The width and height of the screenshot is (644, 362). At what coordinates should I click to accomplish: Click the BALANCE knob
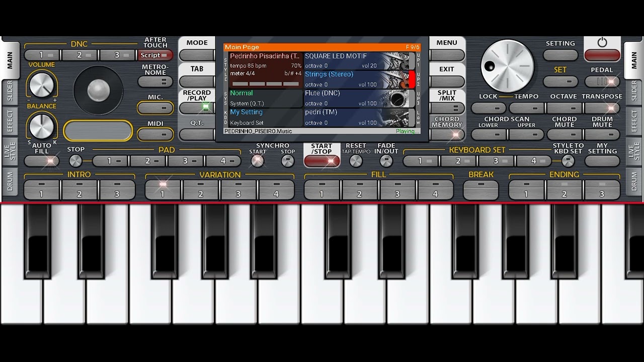[x=41, y=126]
